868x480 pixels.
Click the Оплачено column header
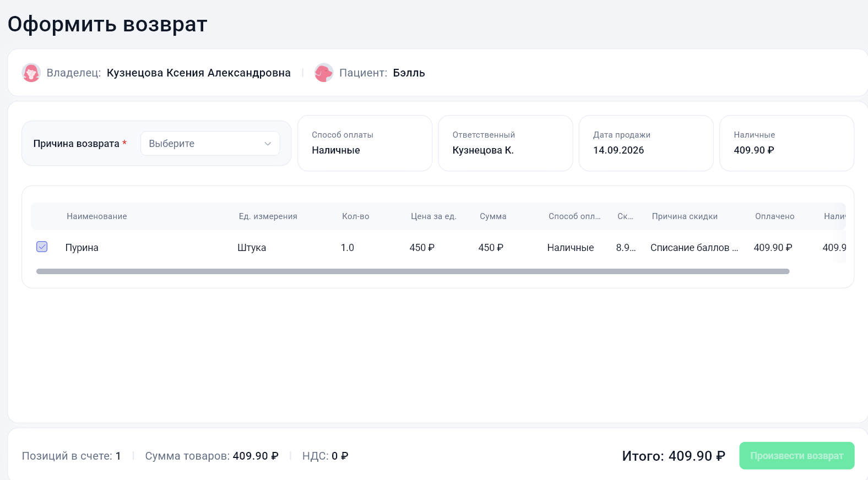(x=774, y=216)
